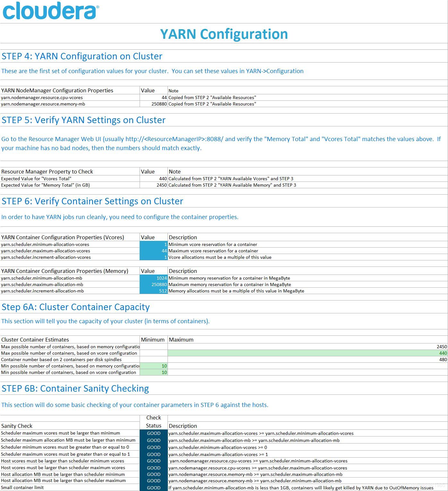The width and height of the screenshot is (448, 491).
Task: Select the STEP 6B Container Sanity Checking heading
Action: pyautogui.click(x=75, y=388)
